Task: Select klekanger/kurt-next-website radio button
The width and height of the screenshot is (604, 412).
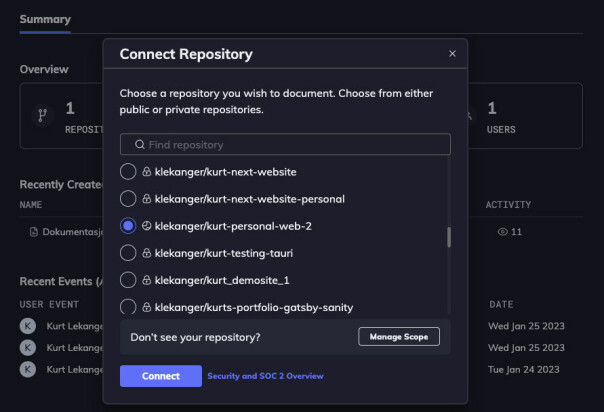Action: click(x=128, y=172)
